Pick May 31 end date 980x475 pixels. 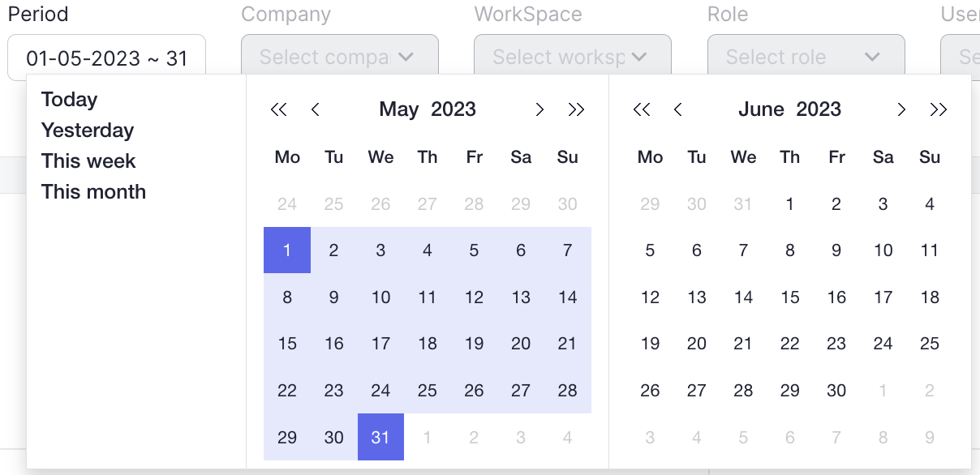(x=380, y=438)
